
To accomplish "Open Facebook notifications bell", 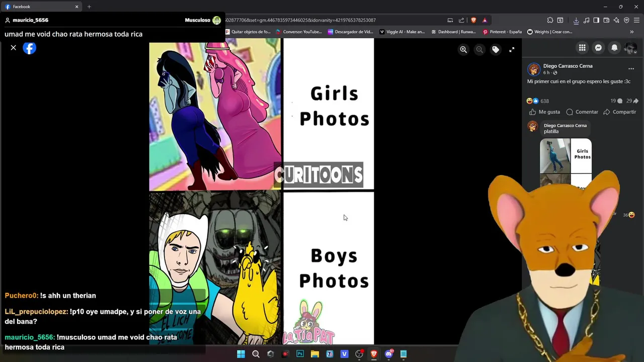I will coord(614,48).
